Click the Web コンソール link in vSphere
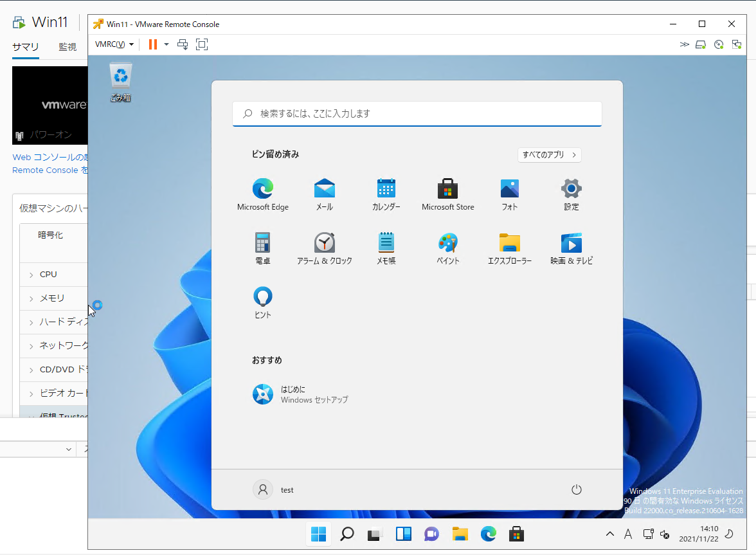The width and height of the screenshot is (756, 555). pyautogui.click(x=50, y=157)
